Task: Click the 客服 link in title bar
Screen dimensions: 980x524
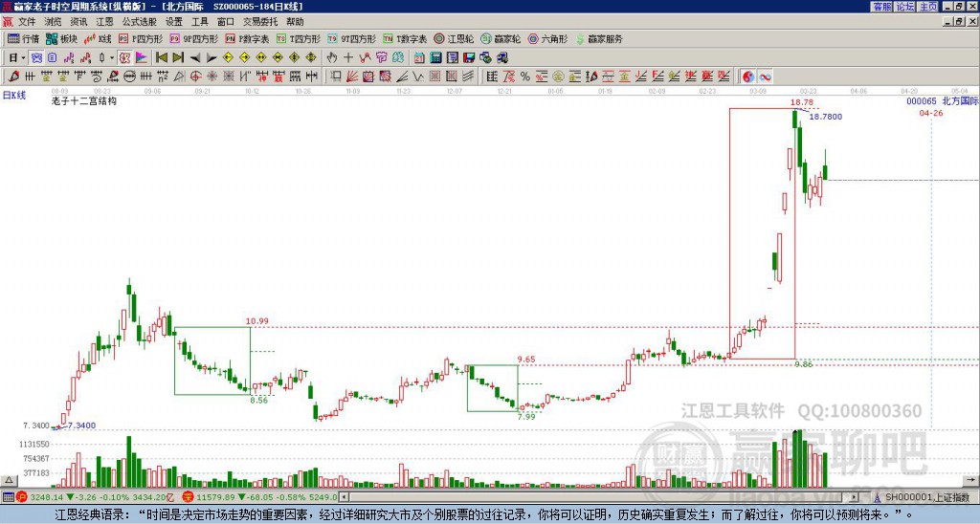Action: (882, 7)
